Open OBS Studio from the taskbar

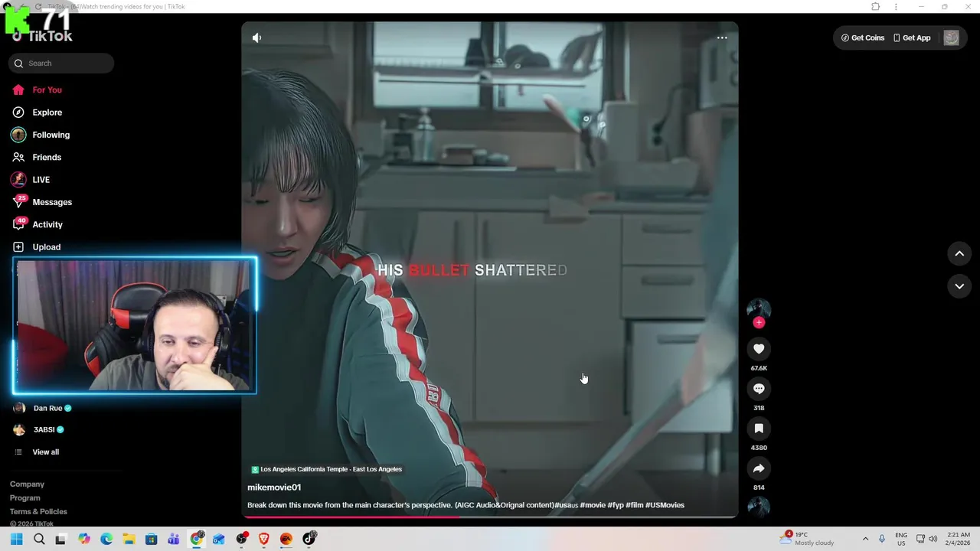coord(242,539)
